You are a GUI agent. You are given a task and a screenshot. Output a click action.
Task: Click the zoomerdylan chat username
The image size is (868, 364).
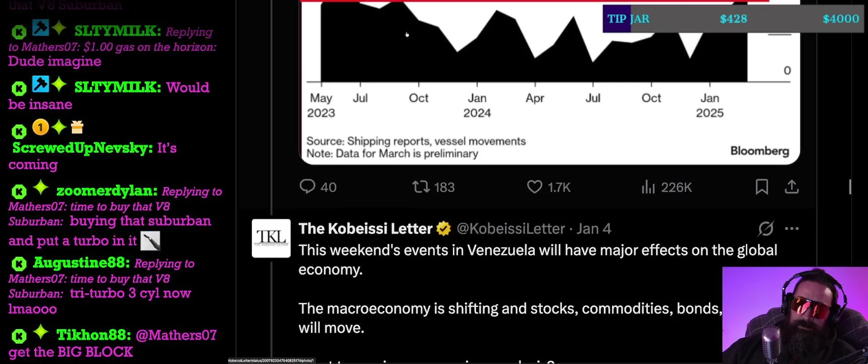[x=107, y=191]
